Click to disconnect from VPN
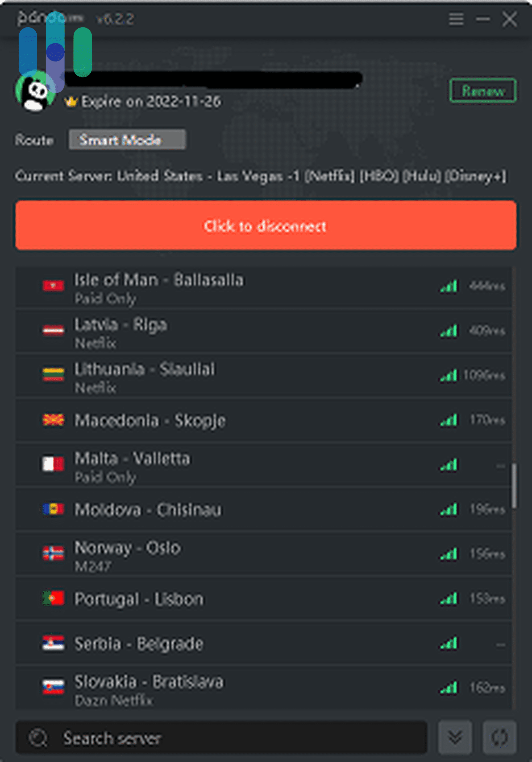 pyautogui.click(x=266, y=225)
